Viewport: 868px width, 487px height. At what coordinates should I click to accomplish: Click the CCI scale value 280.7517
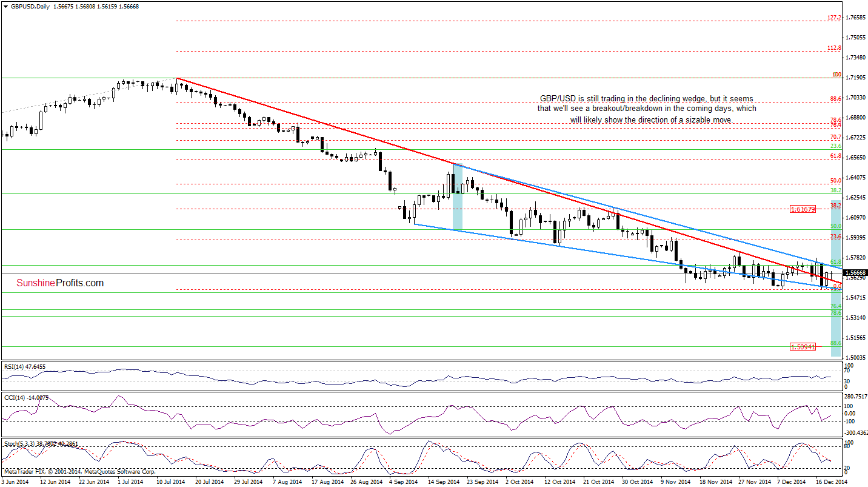(x=856, y=397)
